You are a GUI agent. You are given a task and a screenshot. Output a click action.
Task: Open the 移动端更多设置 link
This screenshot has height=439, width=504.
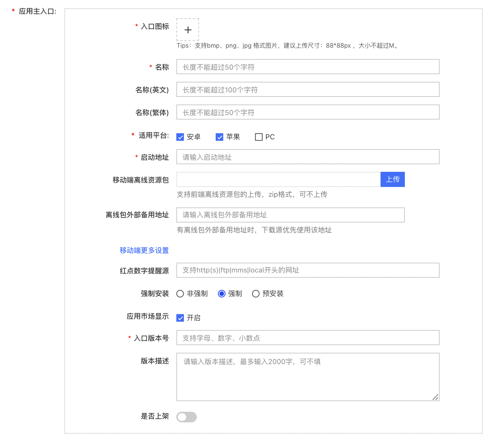tap(144, 251)
